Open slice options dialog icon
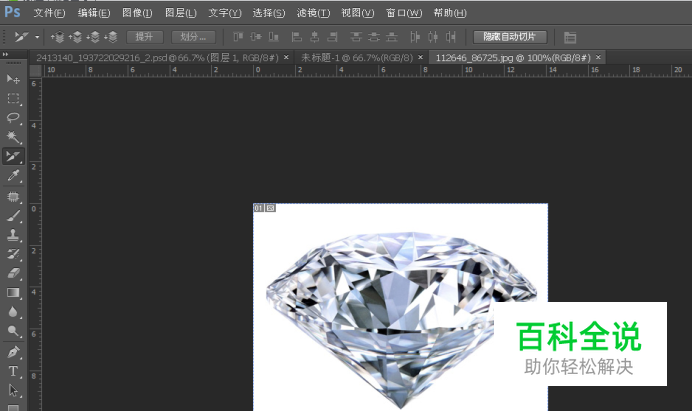692x411 pixels. coord(570,38)
